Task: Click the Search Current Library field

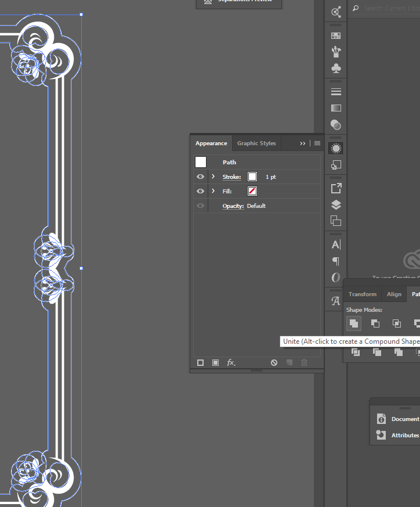Action: click(392, 8)
